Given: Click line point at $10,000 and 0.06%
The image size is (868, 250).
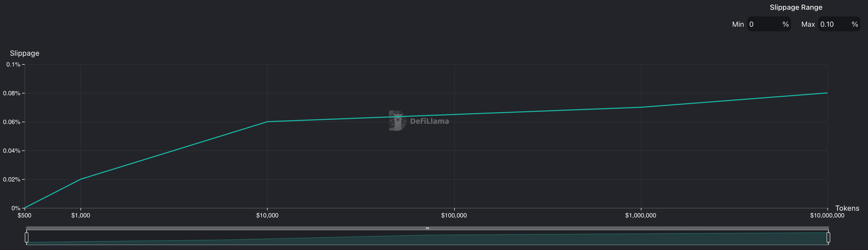Looking at the screenshot, I should (x=267, y=122).
